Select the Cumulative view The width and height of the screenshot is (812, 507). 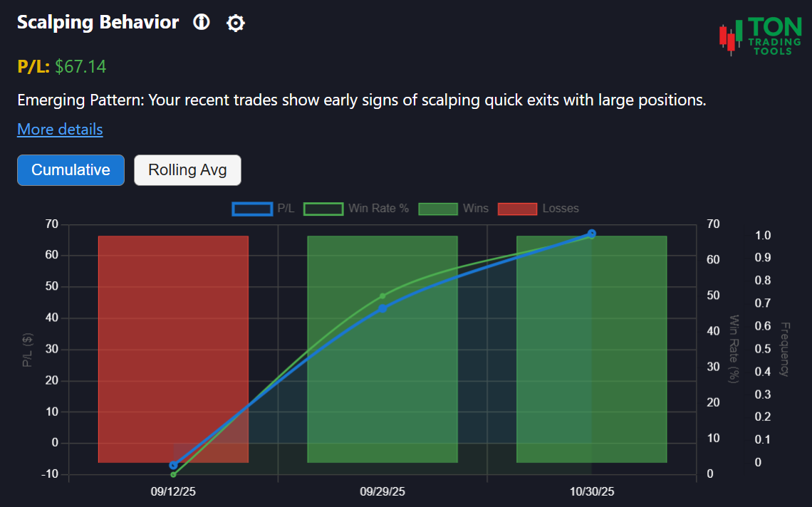click(71, 169)
